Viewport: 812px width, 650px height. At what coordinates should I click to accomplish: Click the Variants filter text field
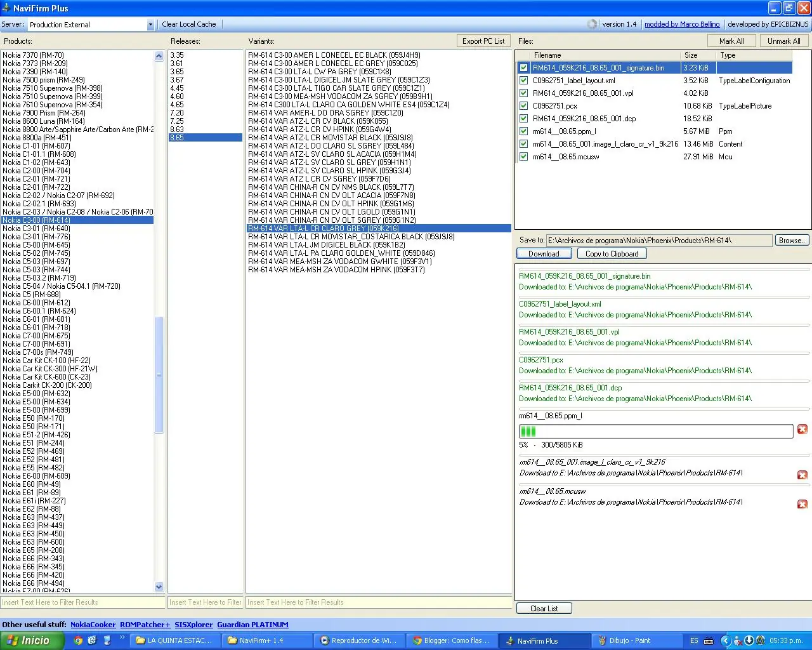tap(378, 602)
